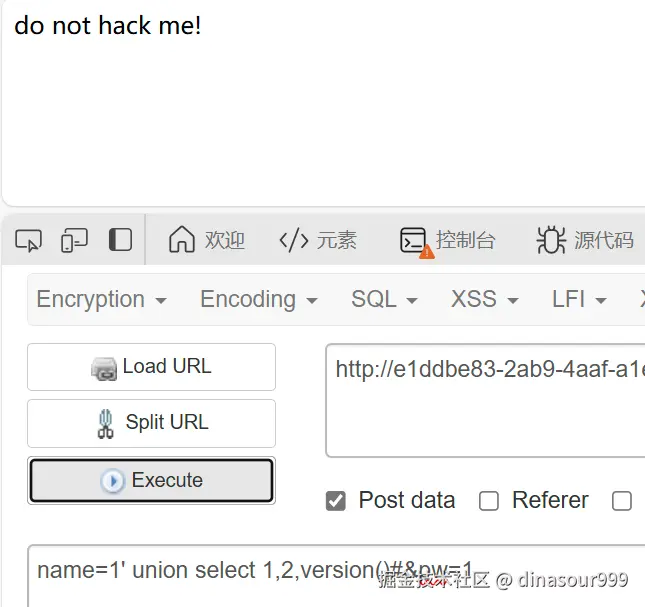
Task: Open the Encoding dropdown menu
Action: click(259, 299)
